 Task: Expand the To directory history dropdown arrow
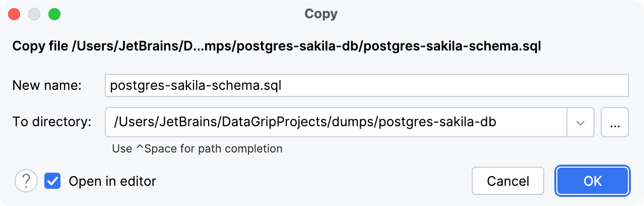(x=581, y=123)
